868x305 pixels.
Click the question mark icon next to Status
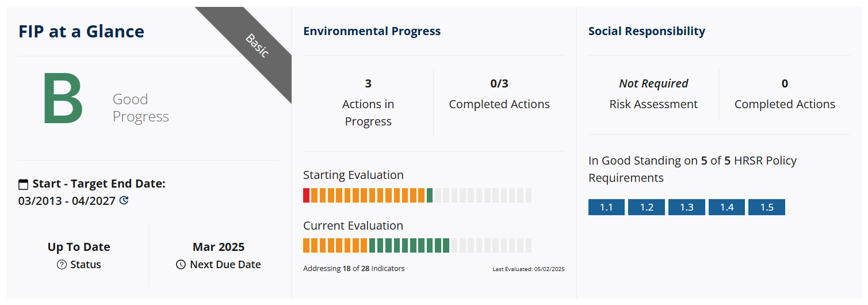62,265
